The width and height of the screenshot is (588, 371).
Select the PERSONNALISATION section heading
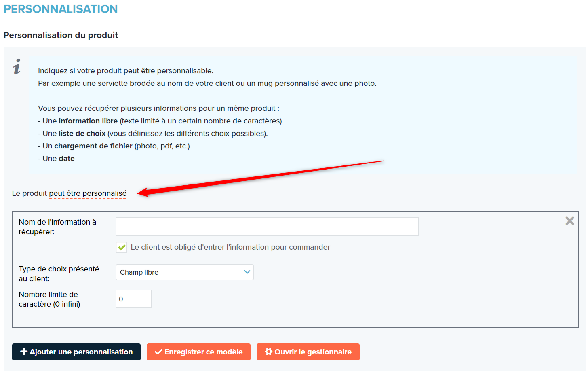coord(61,9)
